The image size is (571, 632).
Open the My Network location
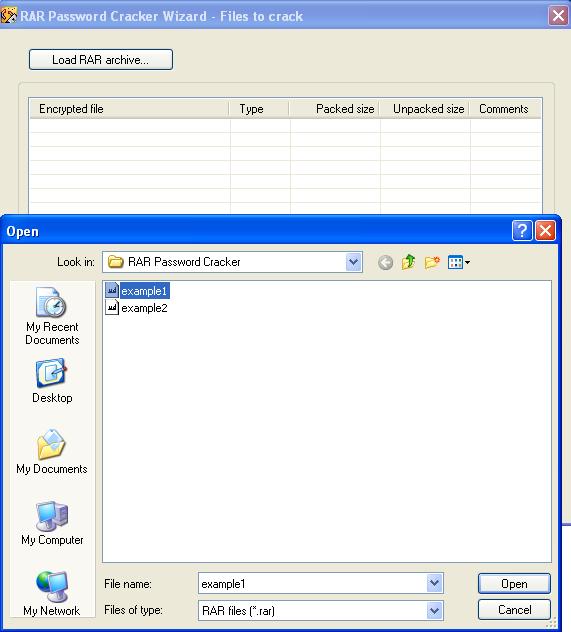point(52,594)
